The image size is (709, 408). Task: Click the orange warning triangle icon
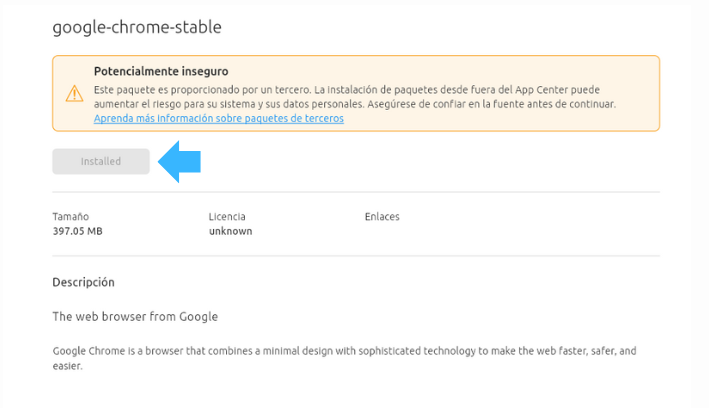coord(75,94)
